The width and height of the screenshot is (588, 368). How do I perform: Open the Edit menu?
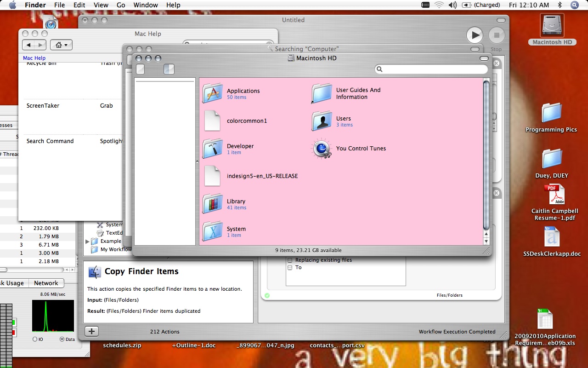79,5
